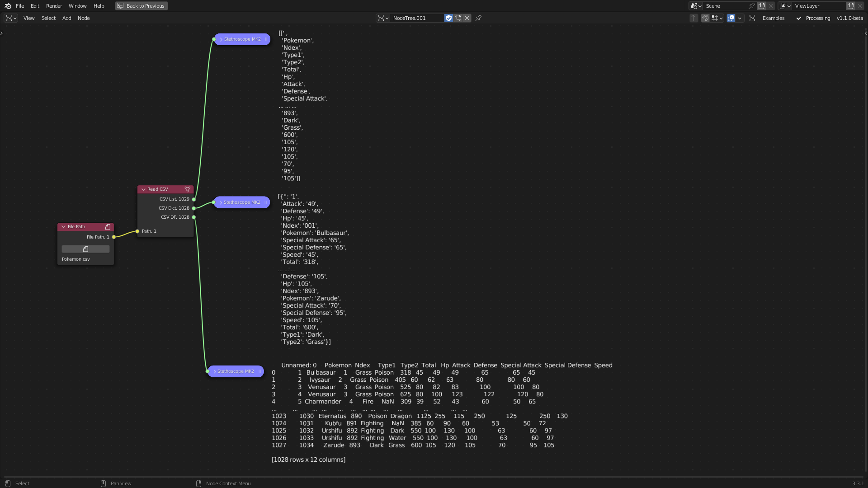This screenshot has width=868, height=488.
Task: Click the Back to Previous button
Action: [x=141, y=6]
